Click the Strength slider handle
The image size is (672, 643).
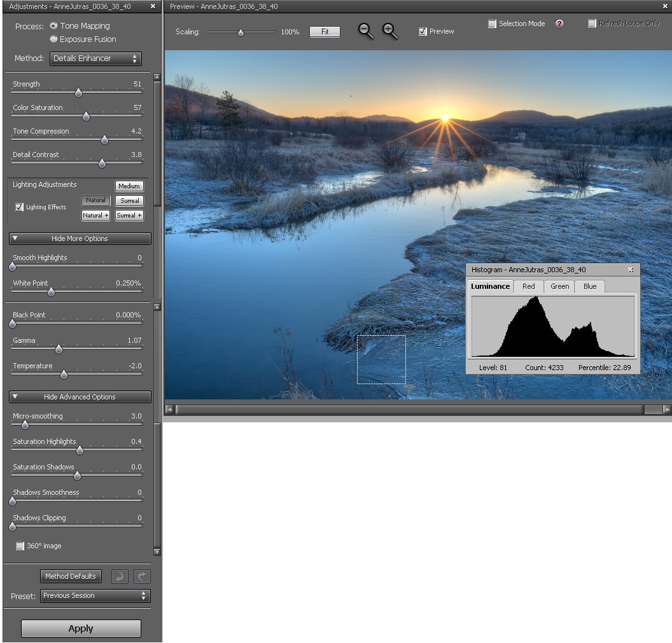coord(78,93)
